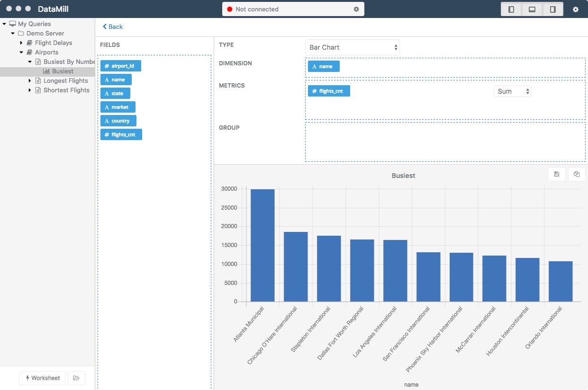The width and height of the screenshot is (588, 390).
Task: Click the open folder icon button
Action: point(76,378)
